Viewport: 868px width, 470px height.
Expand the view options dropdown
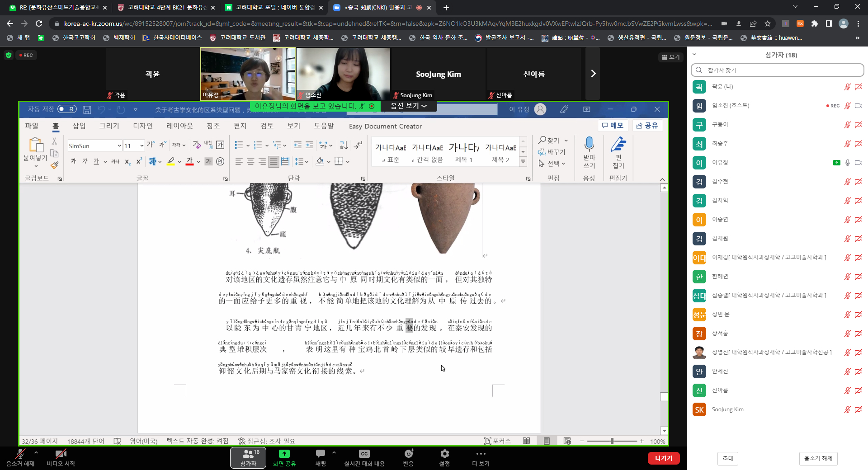point(408,106)
